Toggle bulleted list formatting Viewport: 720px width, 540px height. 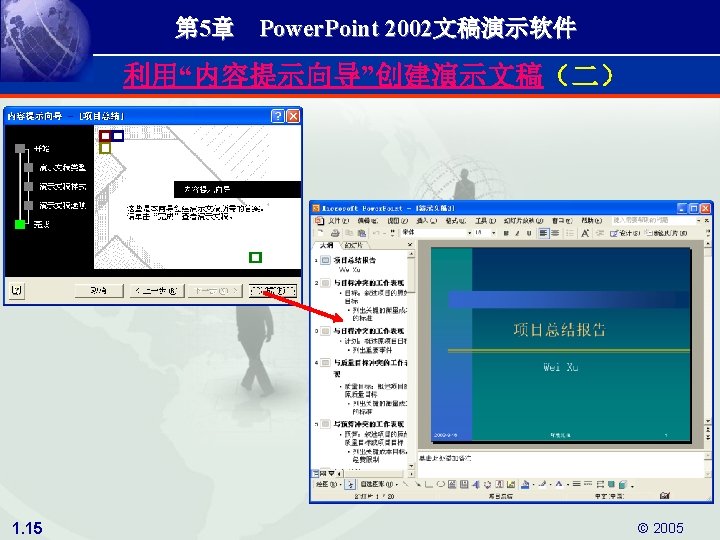570,233
